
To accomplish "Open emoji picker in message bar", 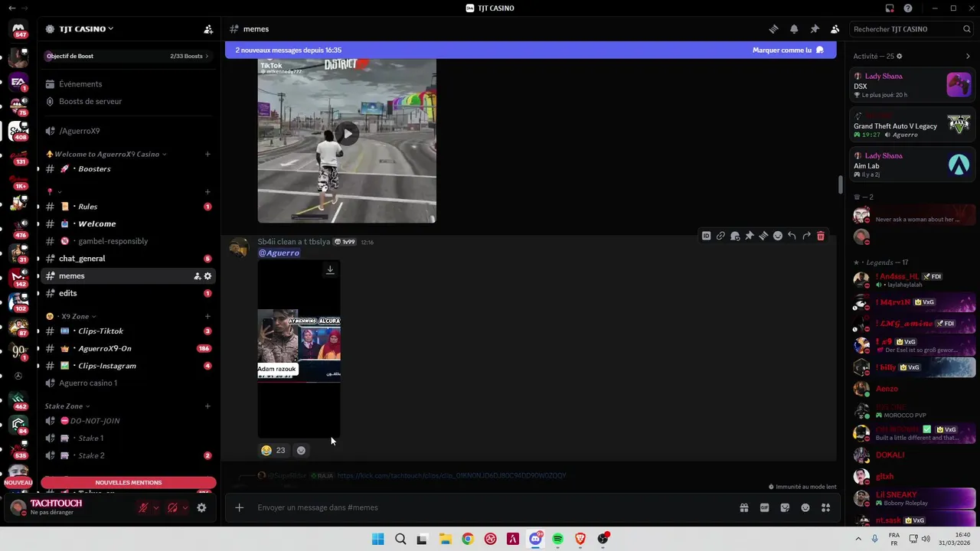I will [805, 507].
